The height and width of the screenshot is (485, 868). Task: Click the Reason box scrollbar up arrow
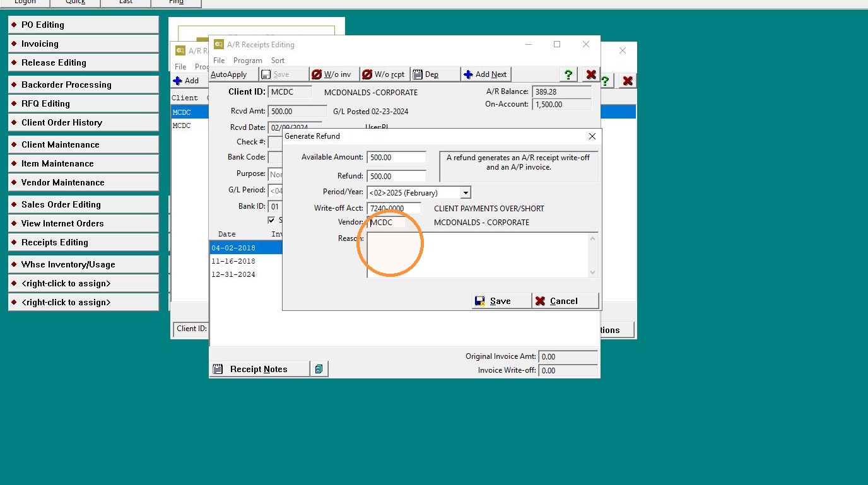[593, 238]
